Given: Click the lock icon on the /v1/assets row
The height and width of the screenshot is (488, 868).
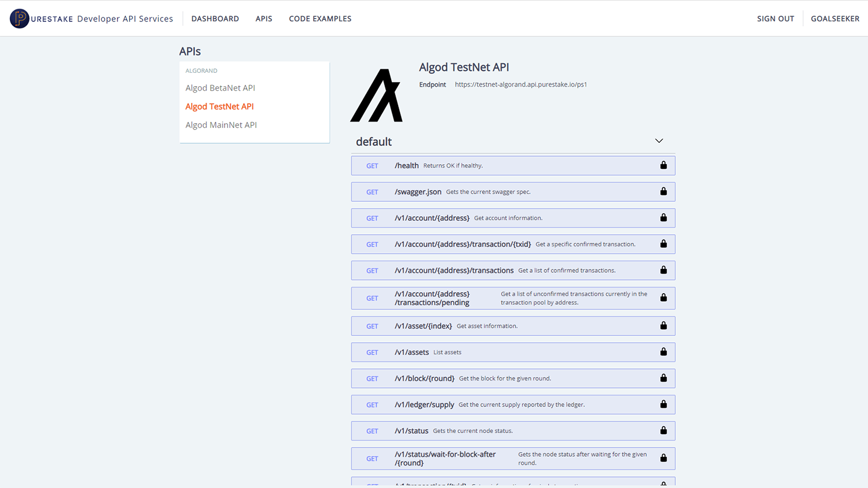Looking at the screenshot, I should click(663, 352).
